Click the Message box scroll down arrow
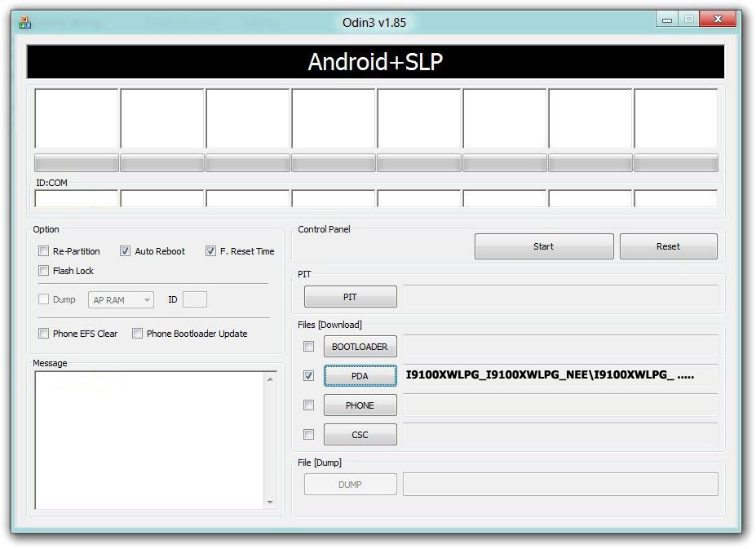Screen dimensions: 756x549 (x=271, y=503)
